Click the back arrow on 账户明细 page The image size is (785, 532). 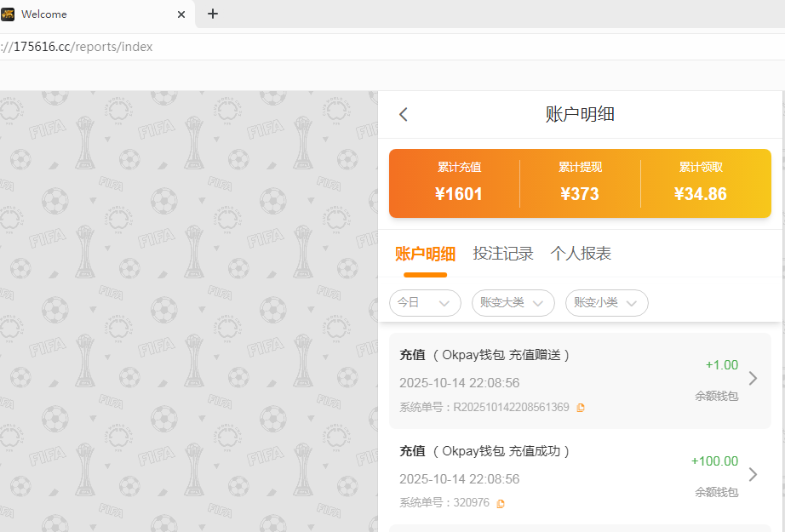coord(403,114)
